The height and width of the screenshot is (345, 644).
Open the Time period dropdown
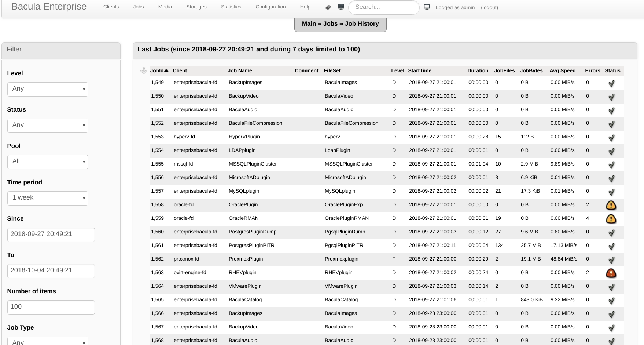point(48,198)
